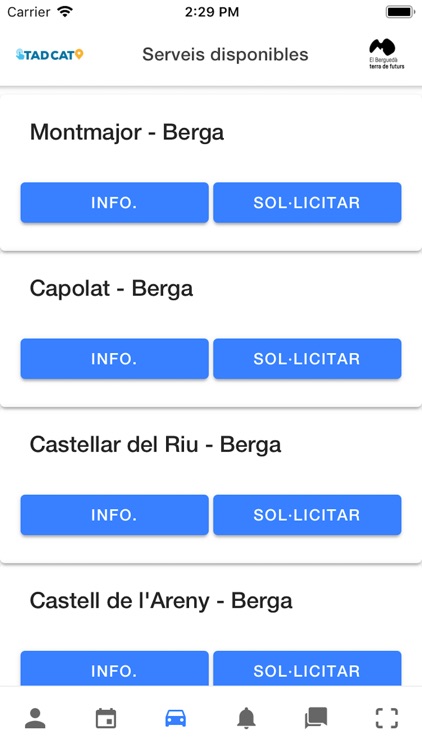The width and height of the screenshot is (422, 750).
Task: Tap the TADCAT logo
Action: click(49, 55)
